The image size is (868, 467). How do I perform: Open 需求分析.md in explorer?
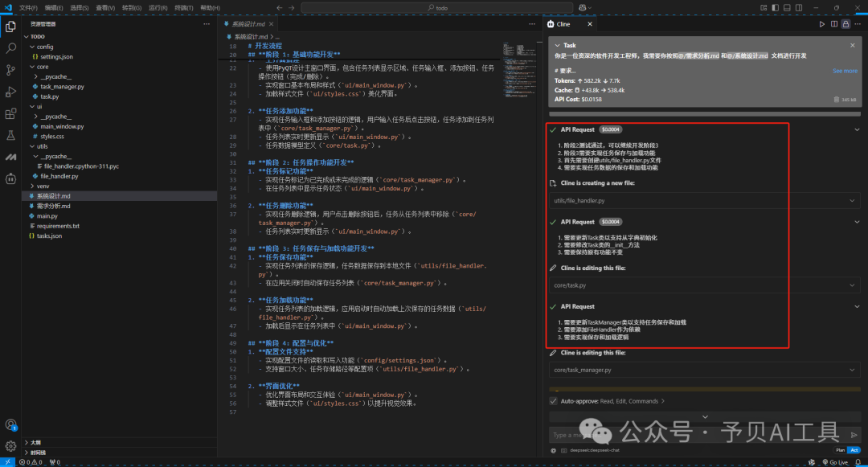(x=53, y=207)
